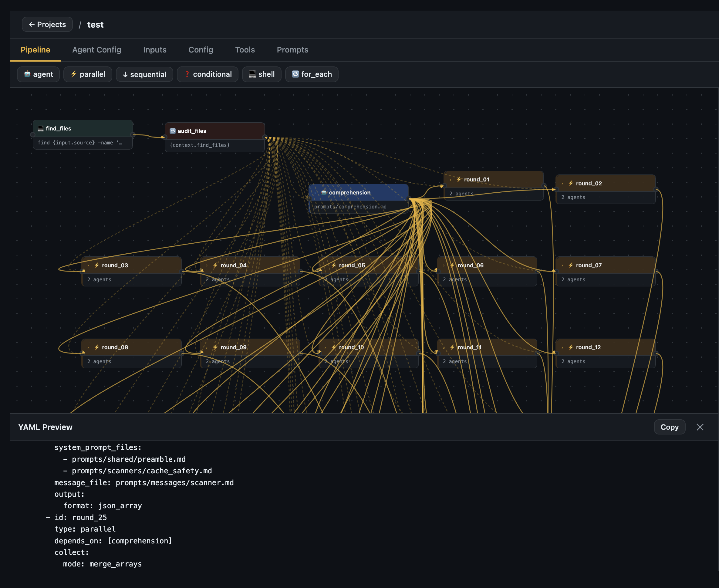Select the parallel node tool
Screen dimensions: 719x588
[87, 74]
